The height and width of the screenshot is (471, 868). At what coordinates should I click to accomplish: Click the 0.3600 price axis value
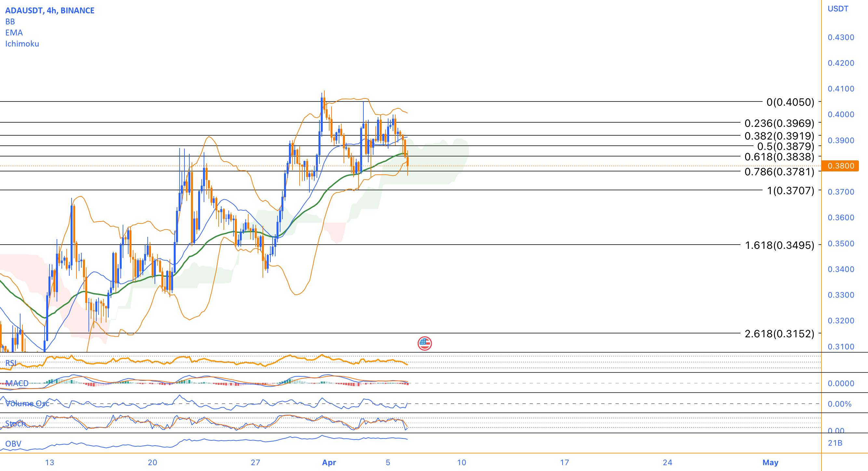pos(841,218)
